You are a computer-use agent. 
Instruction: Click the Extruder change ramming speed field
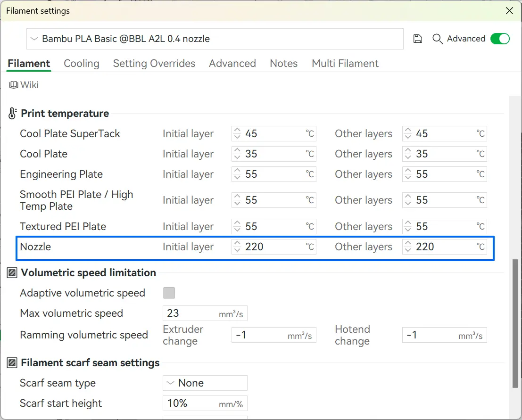pyautogui.click(x=273, y=335)
